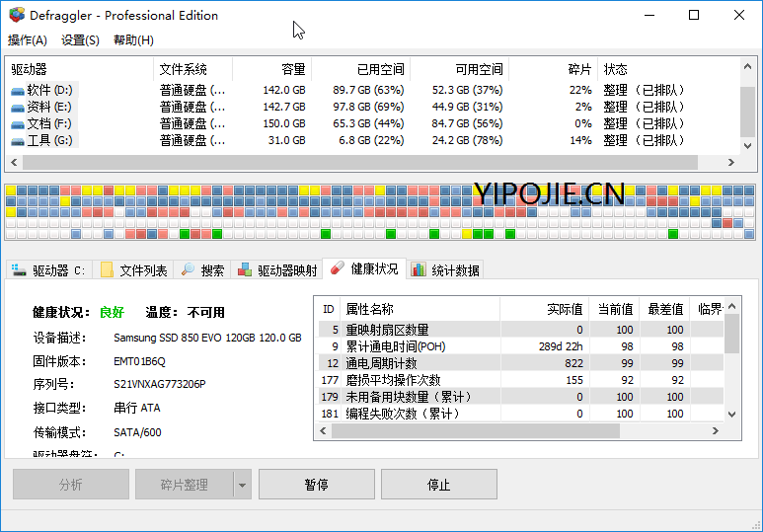Viewport: 763px width, 532px height.
Task: Sort by the 文件系统 column header
Action: tap(193, 69)
